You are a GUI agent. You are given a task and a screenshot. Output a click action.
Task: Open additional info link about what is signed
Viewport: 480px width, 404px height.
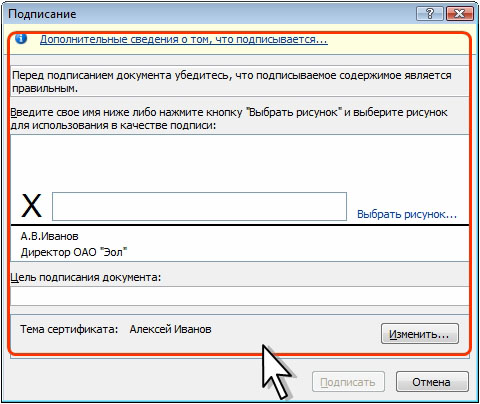(184, 40)
